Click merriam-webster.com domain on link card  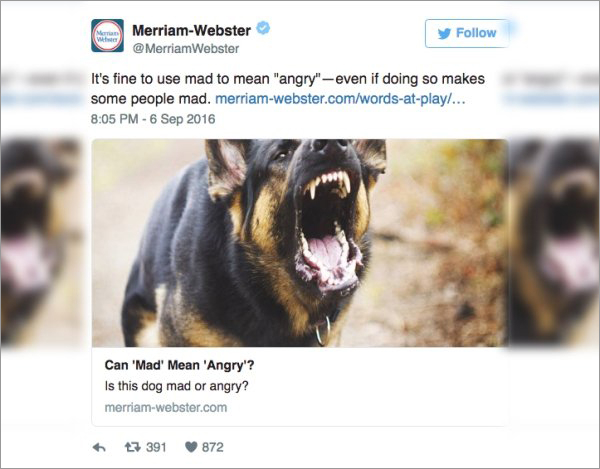[166, 407]
